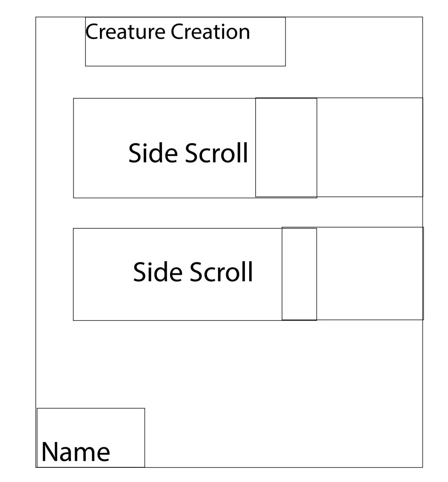The height and width of the screenshot is (482, 448).
Task: Click the empty left part of the upper side scroll
Action: click(x=100, y=147)
